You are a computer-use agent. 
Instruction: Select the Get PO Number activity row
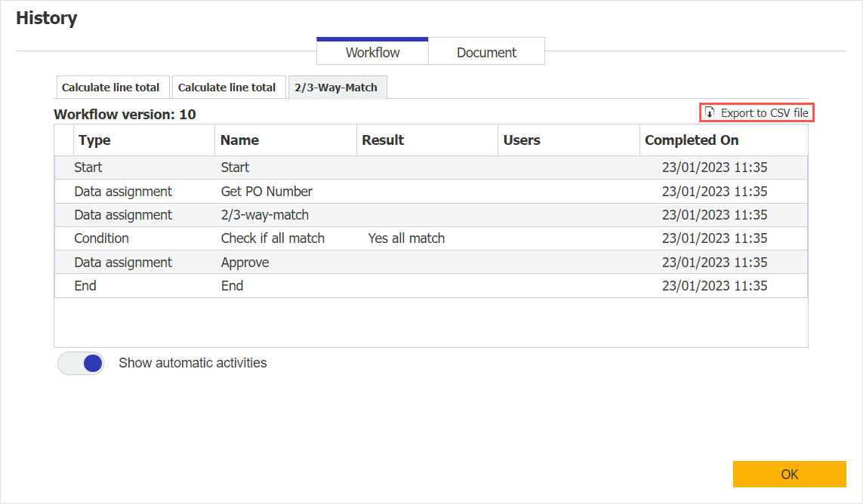point(302,191)
